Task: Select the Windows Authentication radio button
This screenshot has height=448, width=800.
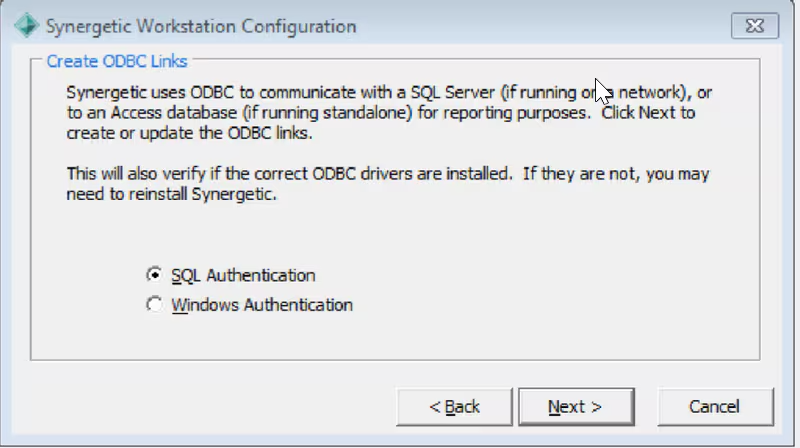Action: pyautogui.click(x=154, y=305)
